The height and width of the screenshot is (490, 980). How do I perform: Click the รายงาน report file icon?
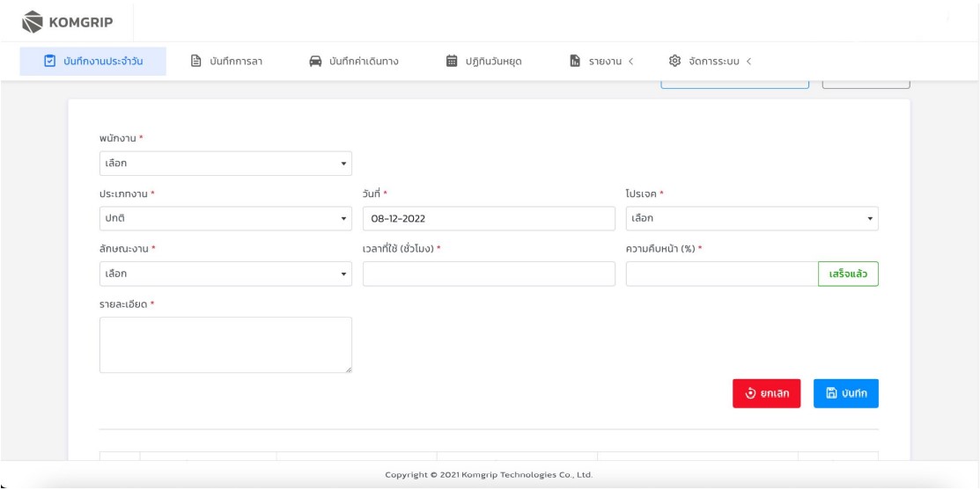coord(575,62)
